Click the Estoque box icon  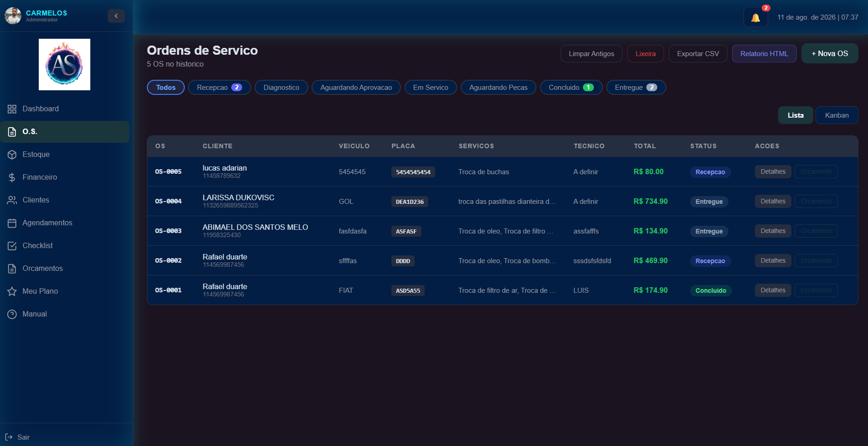(12, 155)
